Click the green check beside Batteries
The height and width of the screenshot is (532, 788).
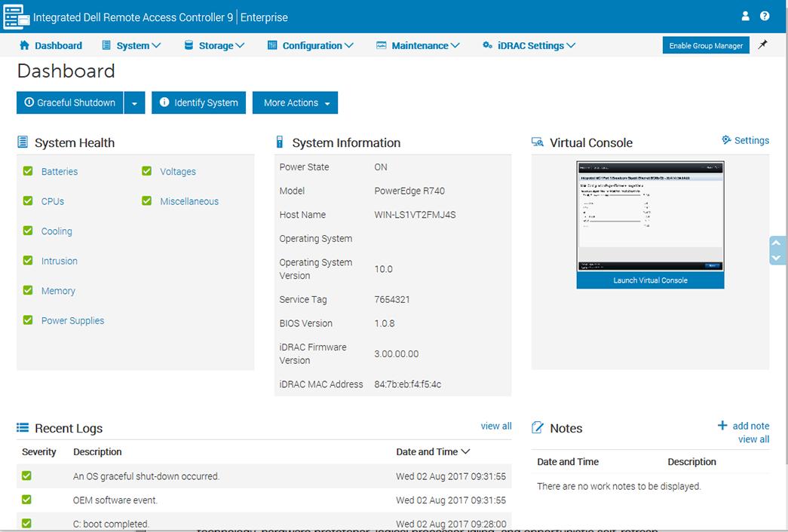(28, 171)
